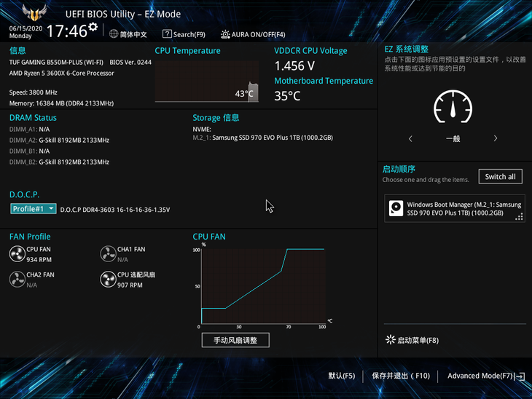The width and height of the screenshot is (532, 399).
Task: Click the globe language icon
Action: point(114,33)
